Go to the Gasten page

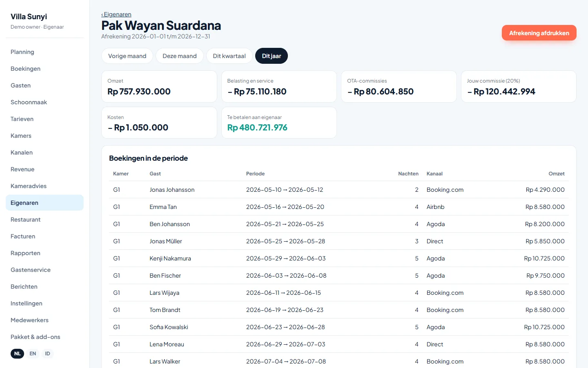[45, 85]
